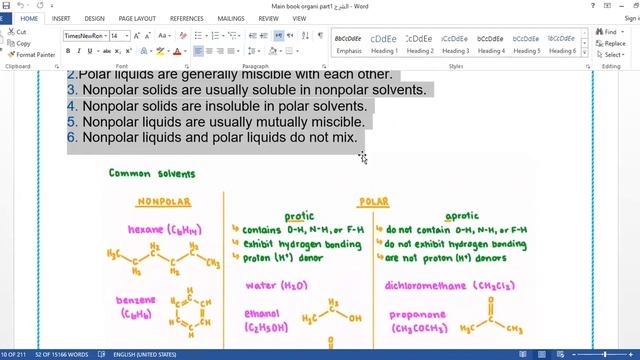Screen dimensions: 640x360
Task: Toggle Subscript formatting
Action: pyautogui.click(x=118, y=51)
